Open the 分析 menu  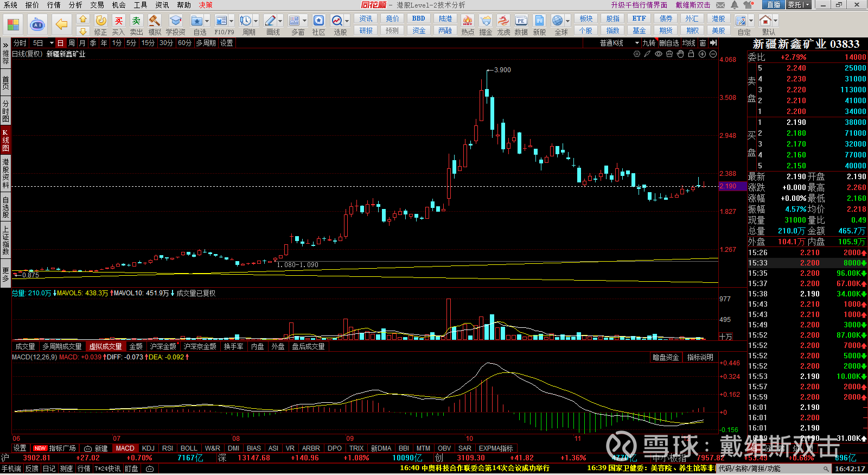75,5
